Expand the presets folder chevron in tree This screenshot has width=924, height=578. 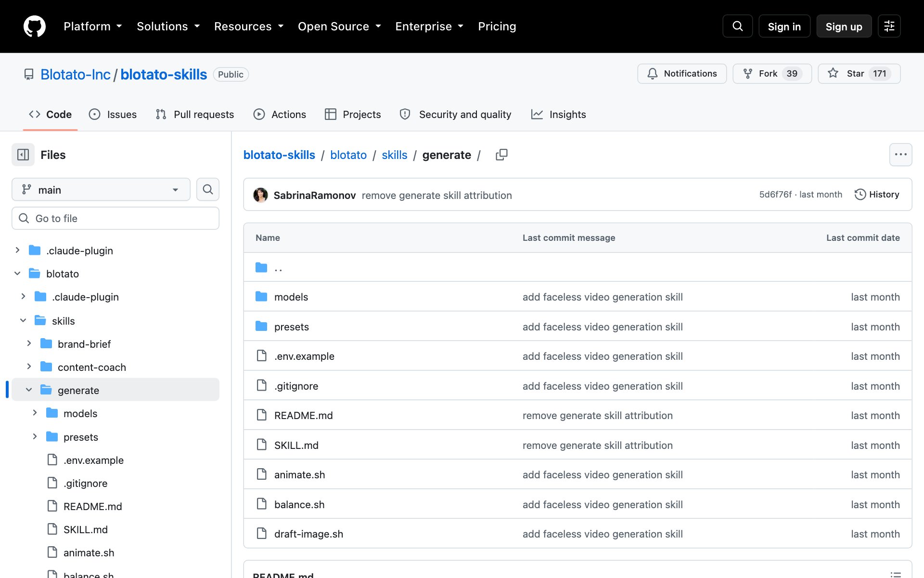pos(35,436)
